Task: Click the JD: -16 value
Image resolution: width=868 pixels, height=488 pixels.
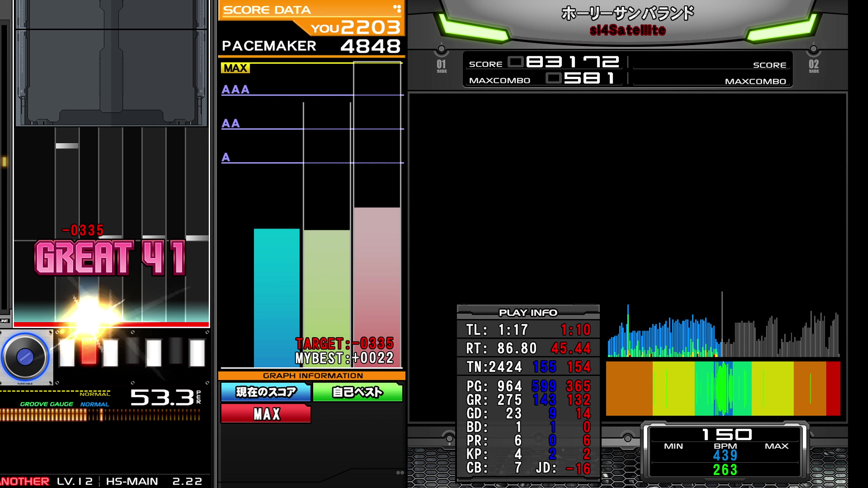Action: 564,468
